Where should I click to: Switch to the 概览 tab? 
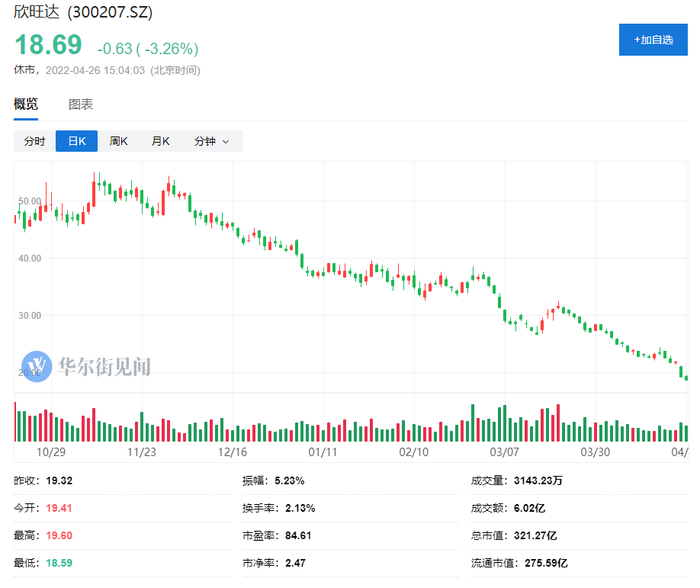26,104
